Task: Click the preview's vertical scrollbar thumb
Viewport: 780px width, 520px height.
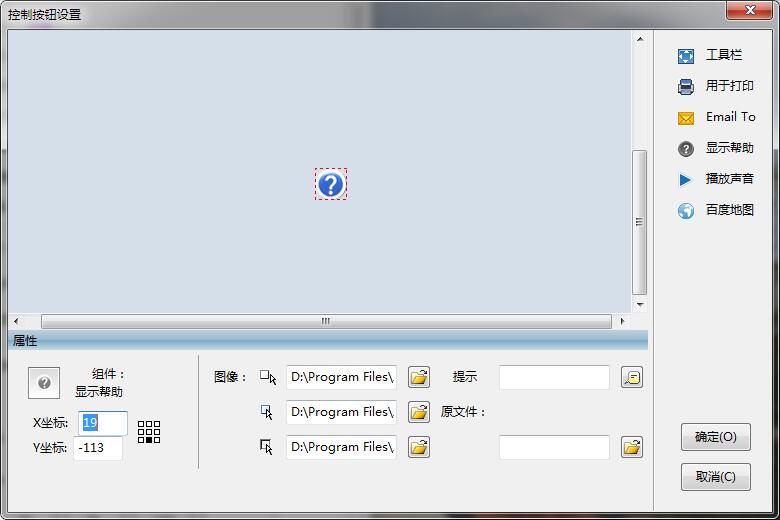Action: tap(640, 222)
